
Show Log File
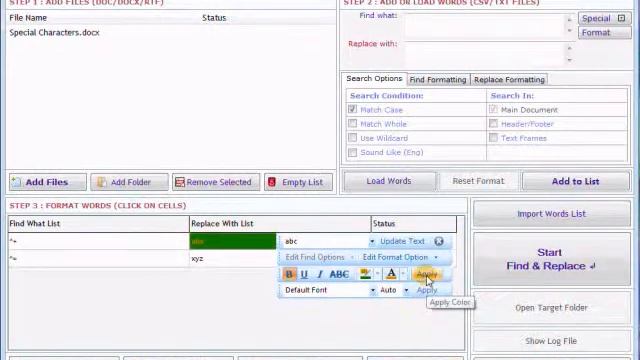(x=551, y=341)
